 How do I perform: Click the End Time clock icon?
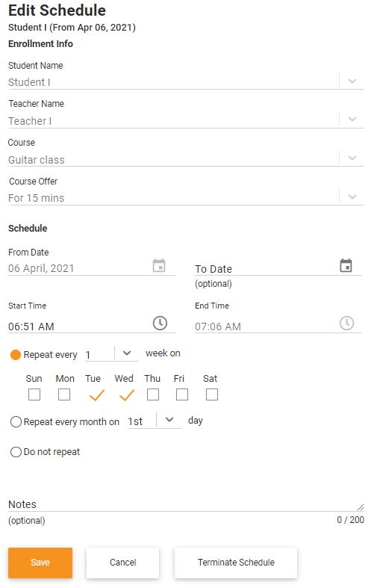tap(346, 324)
